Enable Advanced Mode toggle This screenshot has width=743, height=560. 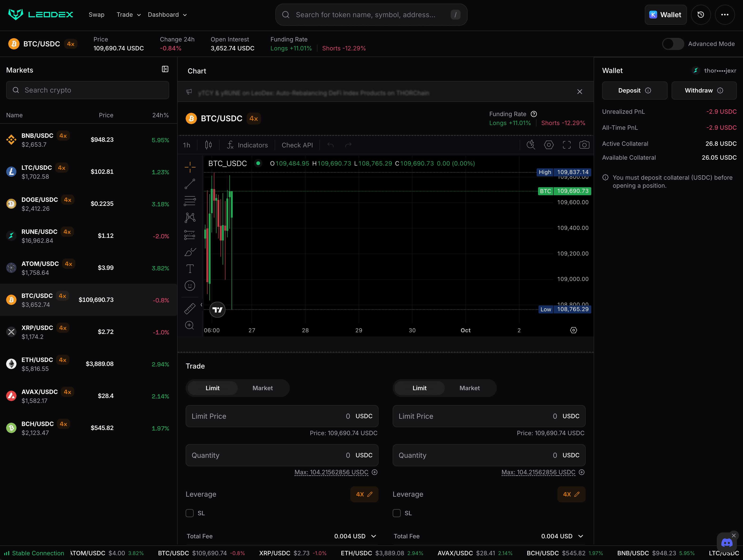[673, 44]
